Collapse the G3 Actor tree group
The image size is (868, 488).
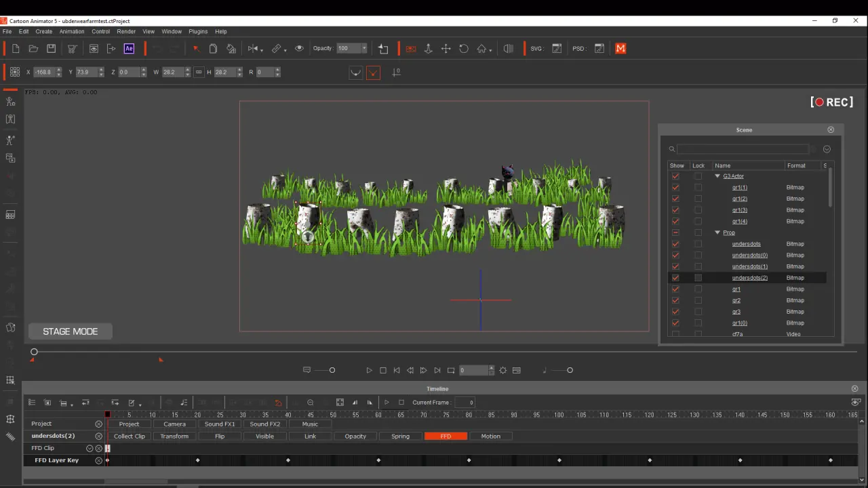pos(717,176)
